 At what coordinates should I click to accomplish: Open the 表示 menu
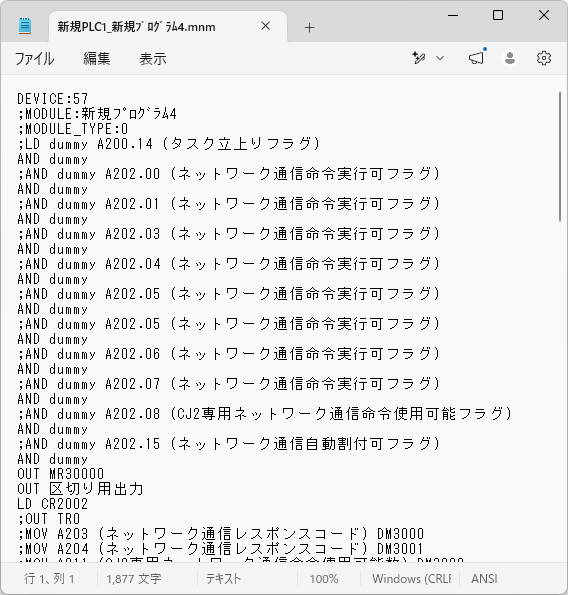(x=153, y=58)
